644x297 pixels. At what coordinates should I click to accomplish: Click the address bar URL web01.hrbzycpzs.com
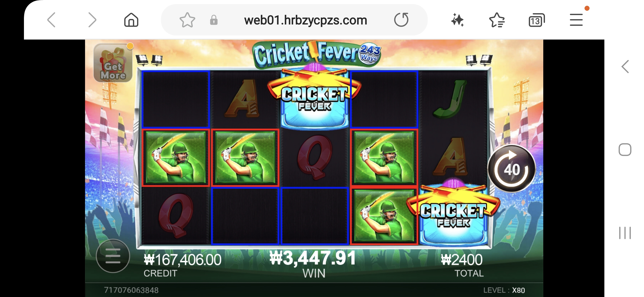click(x=305, y=20)
